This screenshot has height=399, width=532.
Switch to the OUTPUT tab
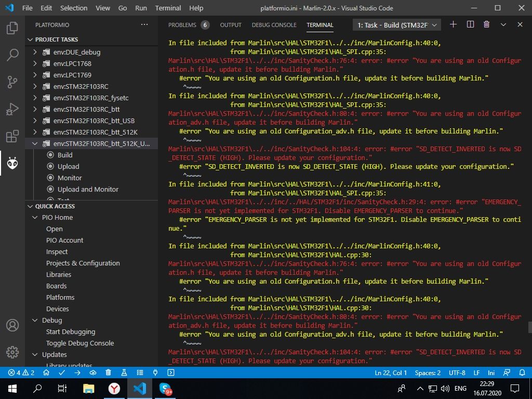click(x=231, y=25)
